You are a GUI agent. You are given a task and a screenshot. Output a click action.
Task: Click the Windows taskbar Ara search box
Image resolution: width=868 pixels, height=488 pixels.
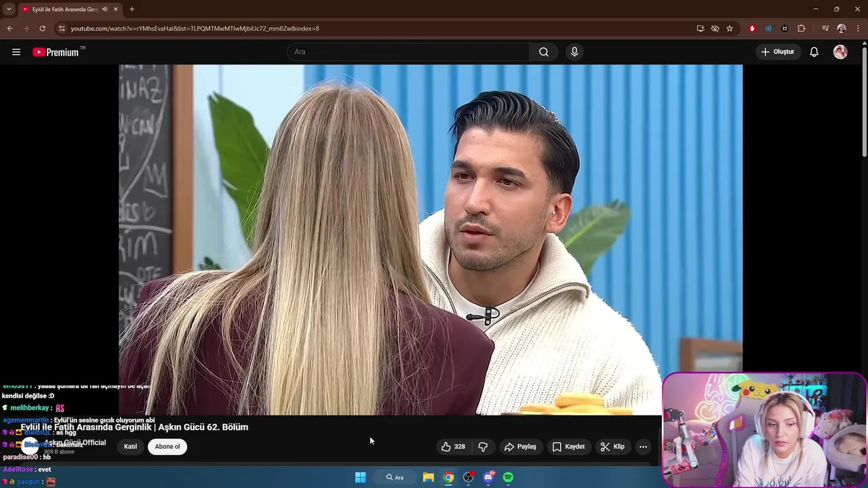(x=395, y=477)
